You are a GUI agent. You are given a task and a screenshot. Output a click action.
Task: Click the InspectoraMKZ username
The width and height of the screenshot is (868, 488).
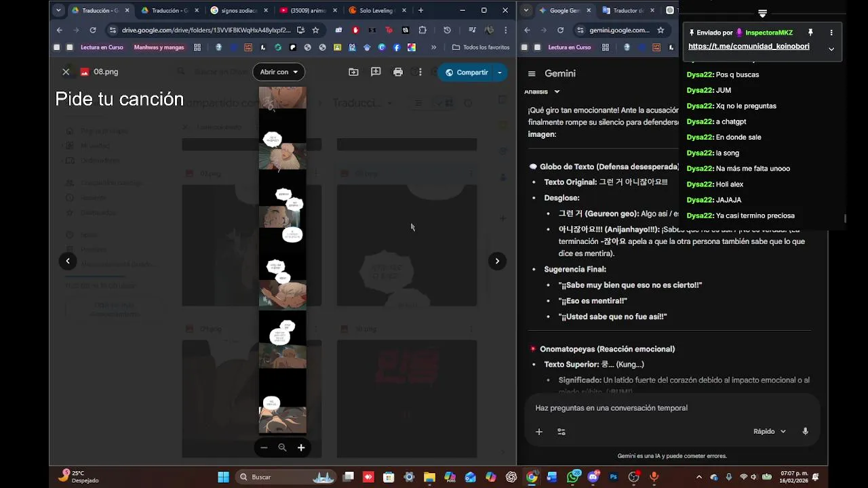tap(768, 33)
